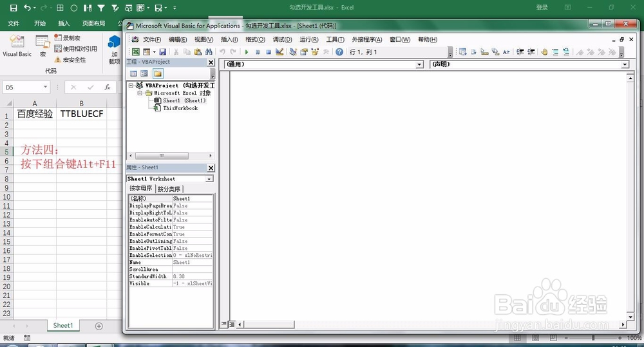Save the workbook from the VBA toolbar
Screen dimensions: 644x347
163,52
